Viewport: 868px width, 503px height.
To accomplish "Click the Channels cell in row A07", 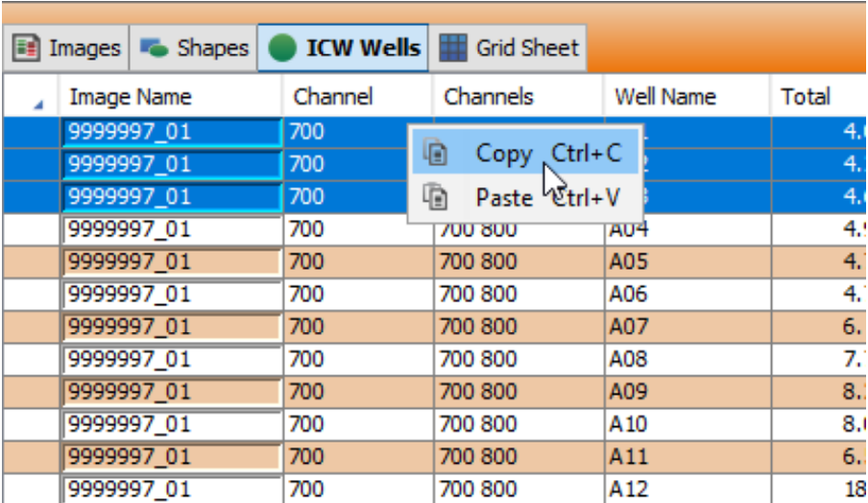I will 519,326.
